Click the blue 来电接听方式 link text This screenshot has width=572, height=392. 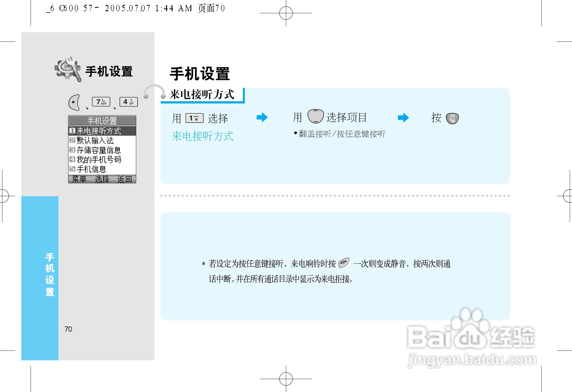pos(202,136)
